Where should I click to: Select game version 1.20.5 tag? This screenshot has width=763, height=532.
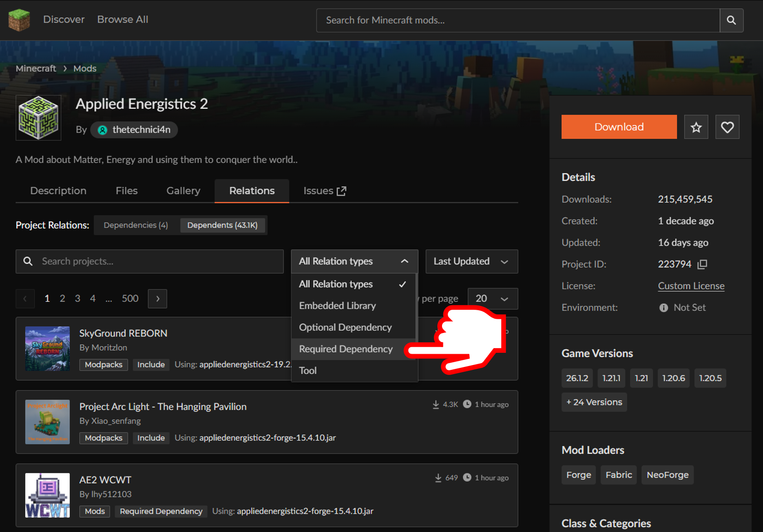click(711, 378)
